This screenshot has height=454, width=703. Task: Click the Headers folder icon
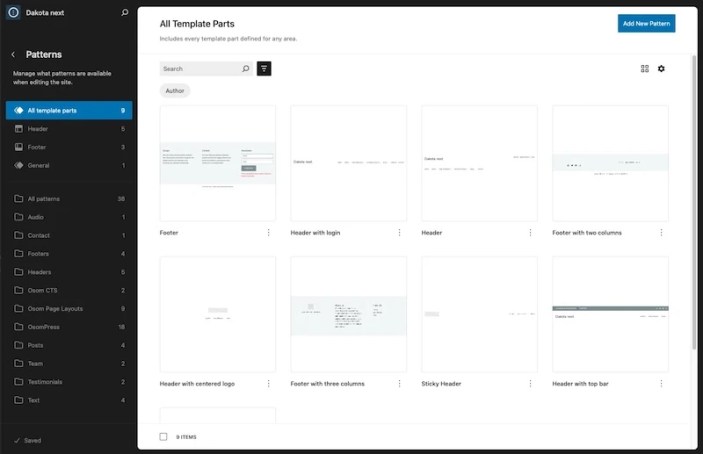tap(18, 272)
